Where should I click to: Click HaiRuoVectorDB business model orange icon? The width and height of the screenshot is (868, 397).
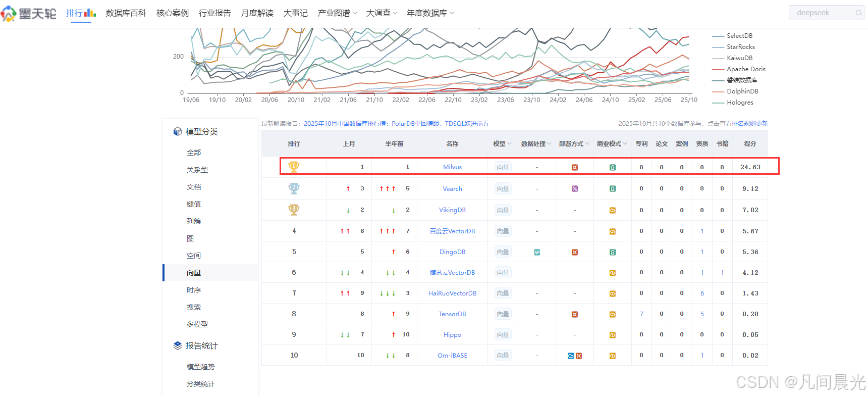pos(613,293)
